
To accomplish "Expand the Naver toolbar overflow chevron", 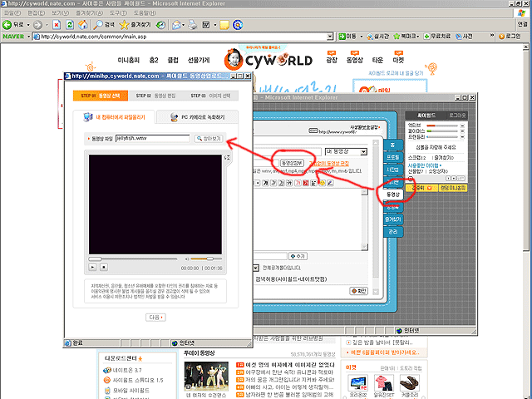I will [x=492, y=35].
